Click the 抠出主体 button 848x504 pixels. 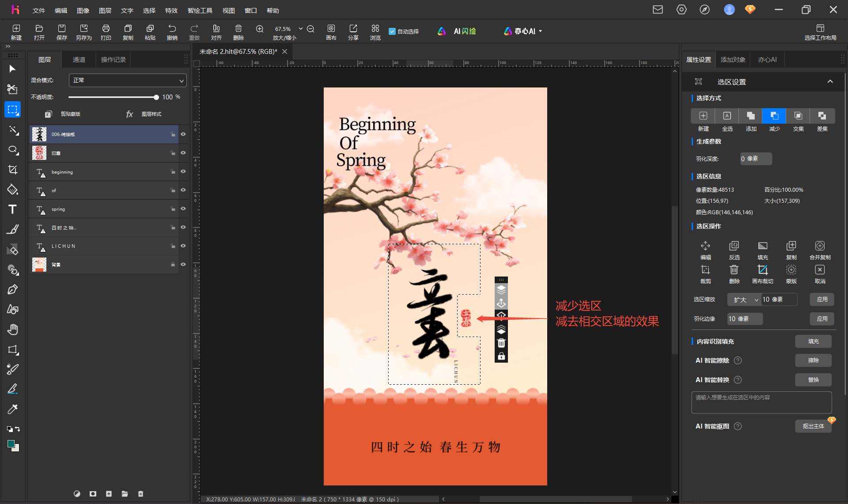tap(813, 426)
